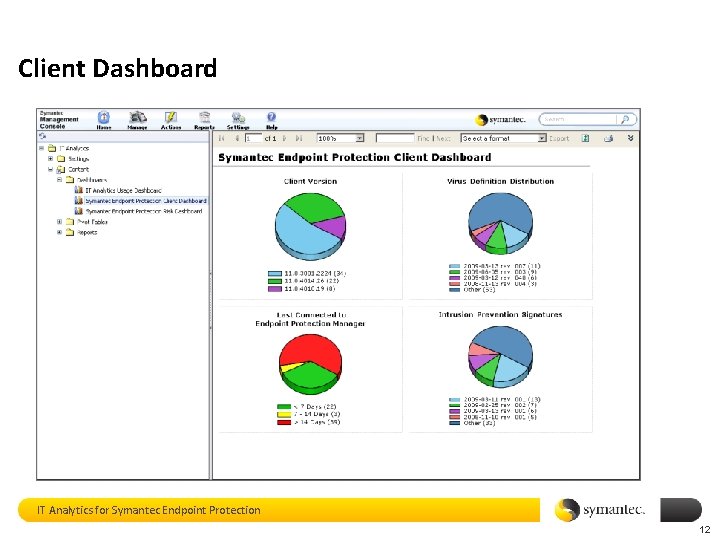Go to the previous report page

coord(237,138)
